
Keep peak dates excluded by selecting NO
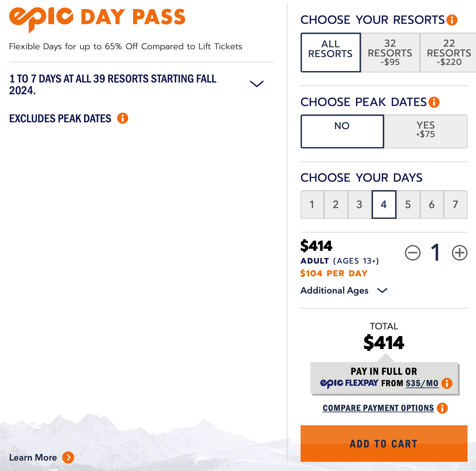(x=342, y=131)
